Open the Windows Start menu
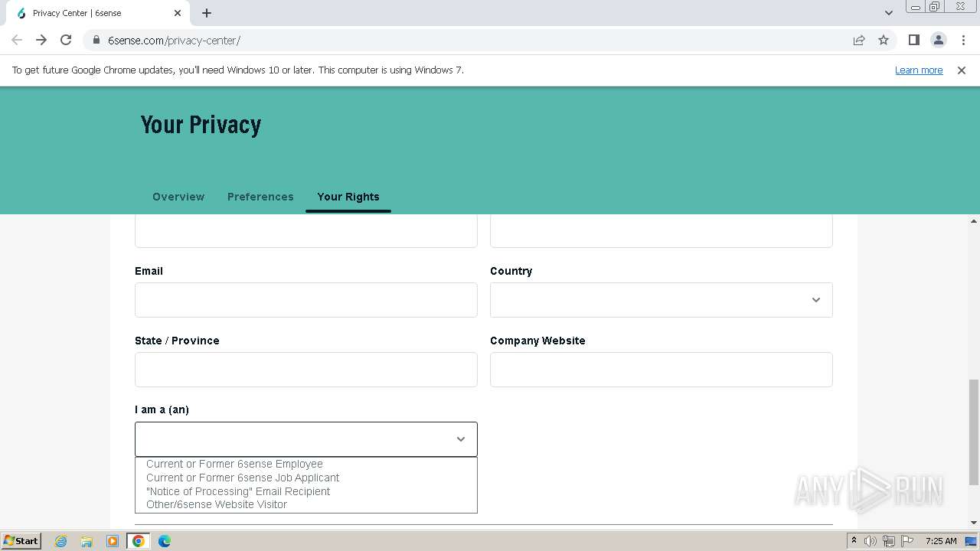 tap(21, 540)
